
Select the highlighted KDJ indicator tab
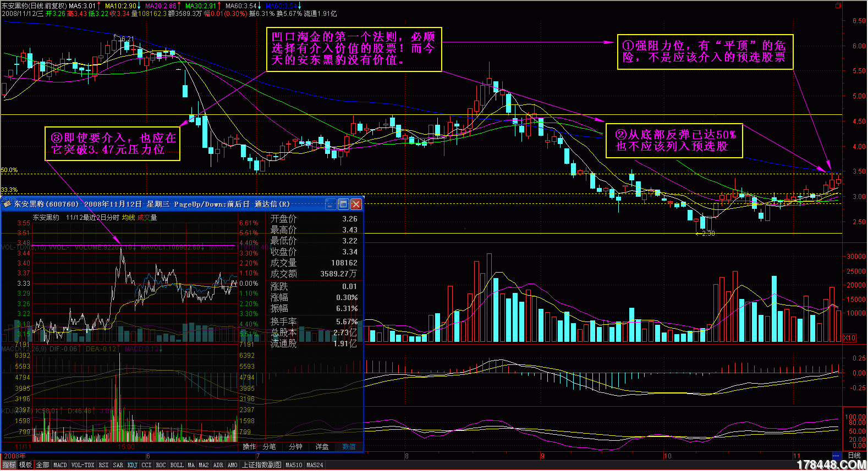[x=132, y=465]
